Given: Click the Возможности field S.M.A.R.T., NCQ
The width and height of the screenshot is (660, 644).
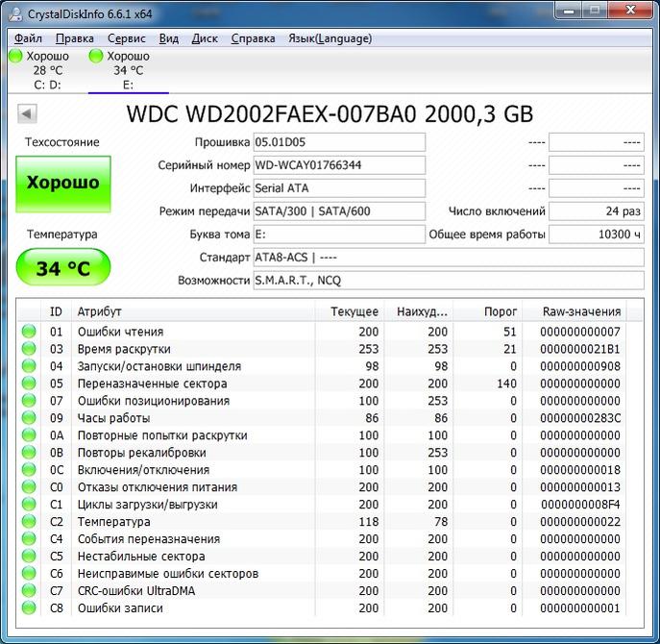Looking at the screenshot, I should (449, 280).
